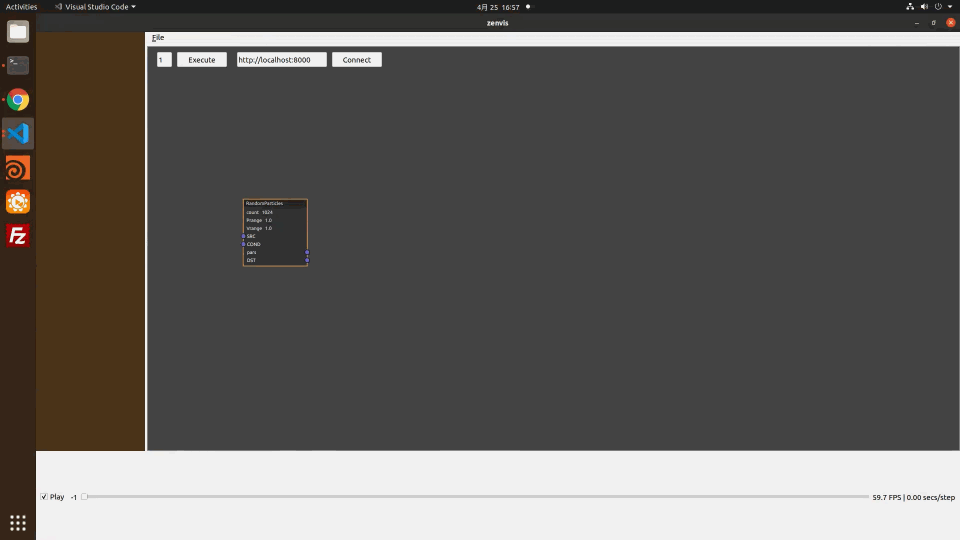Show Applications grid
The image size is (960, 540).
[x=18, y=522]
